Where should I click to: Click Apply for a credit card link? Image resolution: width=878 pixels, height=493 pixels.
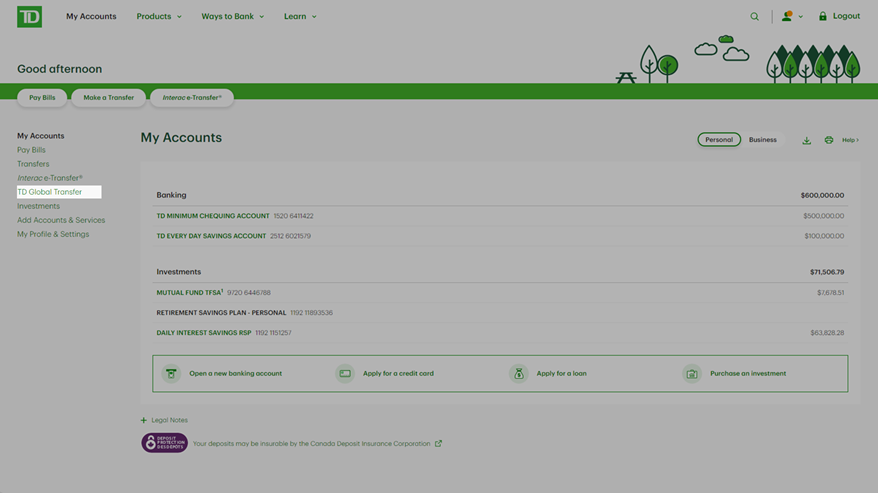[398, 374]
